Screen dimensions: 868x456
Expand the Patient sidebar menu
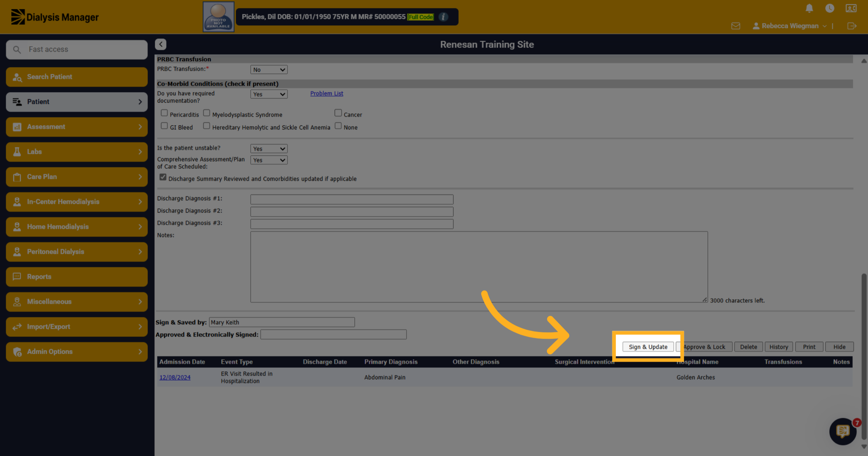[77, 102]
